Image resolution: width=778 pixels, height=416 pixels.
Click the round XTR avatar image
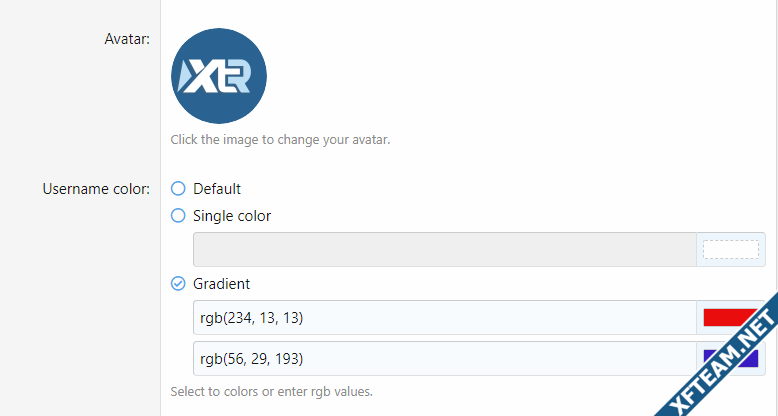219,76
